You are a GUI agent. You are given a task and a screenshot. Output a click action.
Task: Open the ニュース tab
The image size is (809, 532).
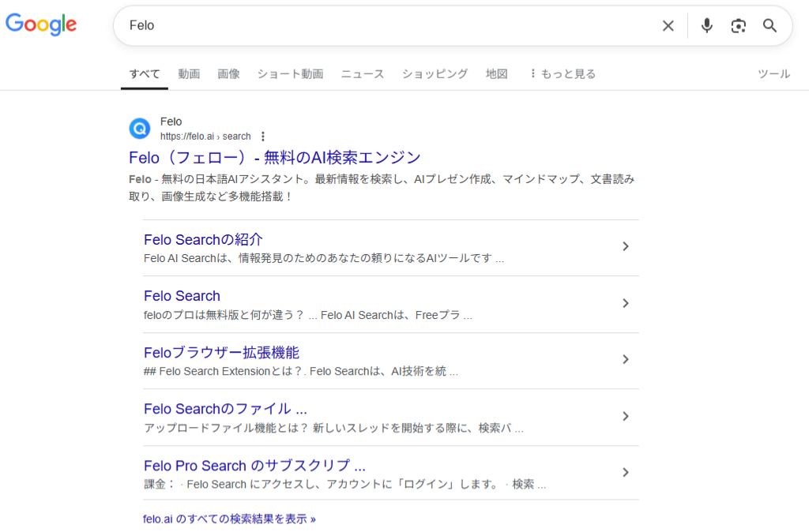click(x=363, y=73)
